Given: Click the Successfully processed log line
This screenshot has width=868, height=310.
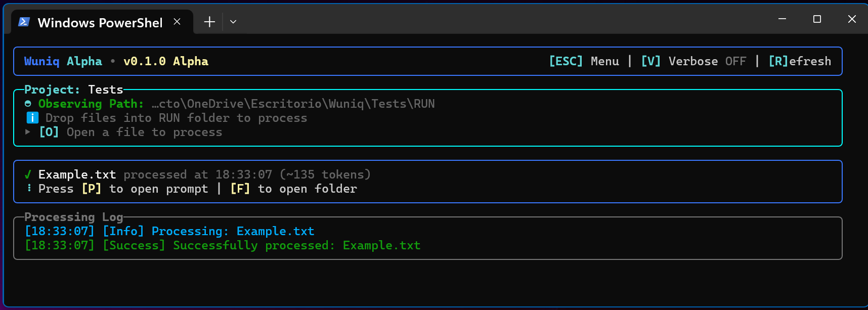Looking at the screenshot, I should 223,245.
